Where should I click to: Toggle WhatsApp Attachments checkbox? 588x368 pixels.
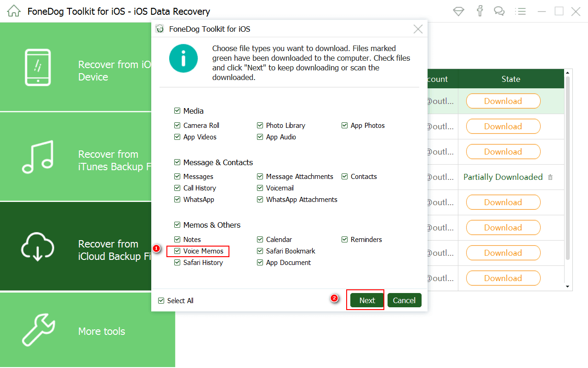(x=260, y=199)
